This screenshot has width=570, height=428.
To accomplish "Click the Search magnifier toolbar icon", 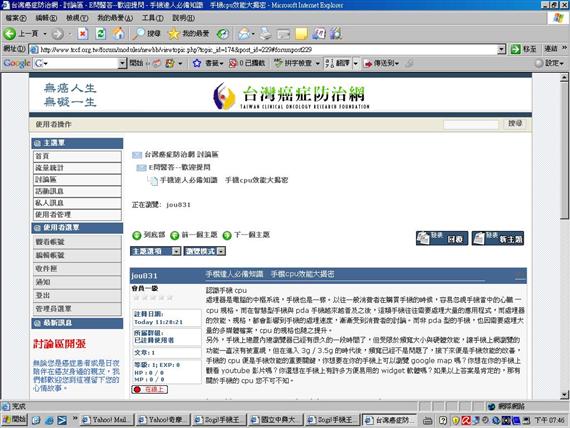I will [x=146, y=34].
